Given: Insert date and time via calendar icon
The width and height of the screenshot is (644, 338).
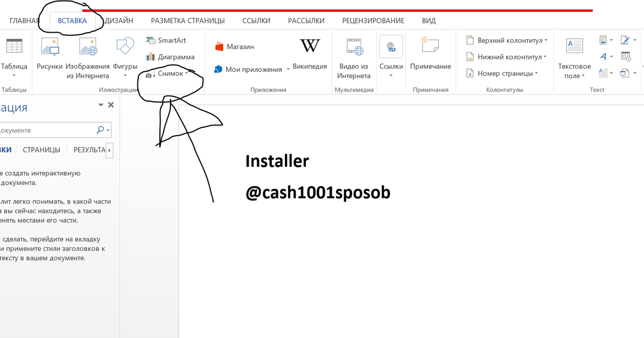Looking at the screenshot, I should coord(626,56).
